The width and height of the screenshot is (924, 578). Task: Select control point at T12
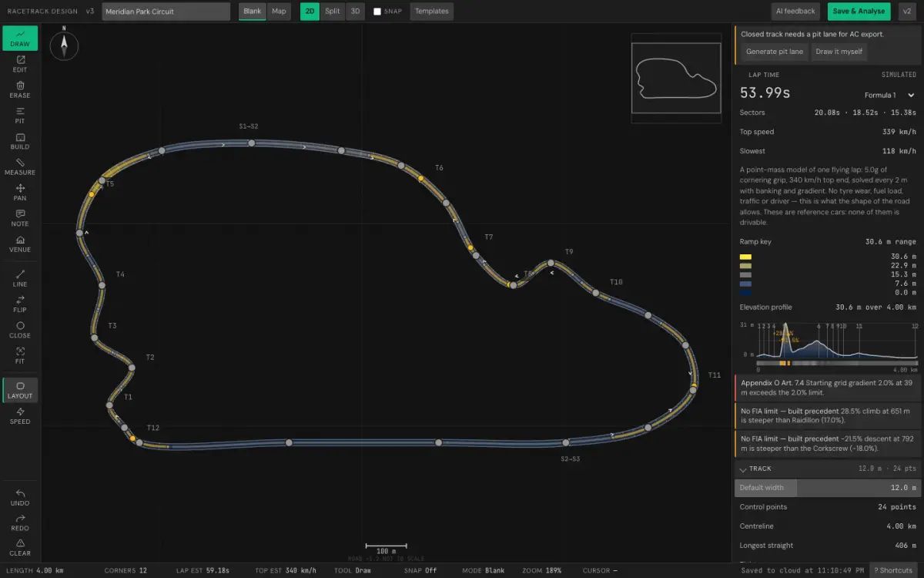tap(139, 442)
